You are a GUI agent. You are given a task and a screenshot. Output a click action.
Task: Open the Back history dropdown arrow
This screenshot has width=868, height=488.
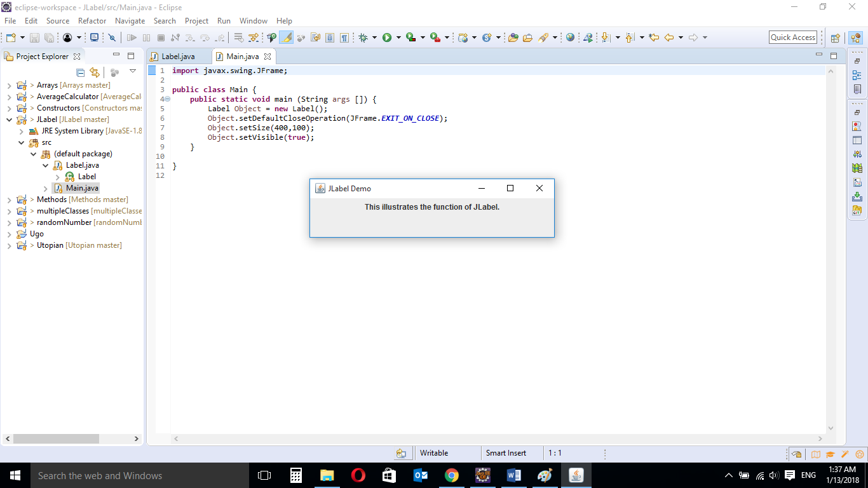[x=681, y=38]
